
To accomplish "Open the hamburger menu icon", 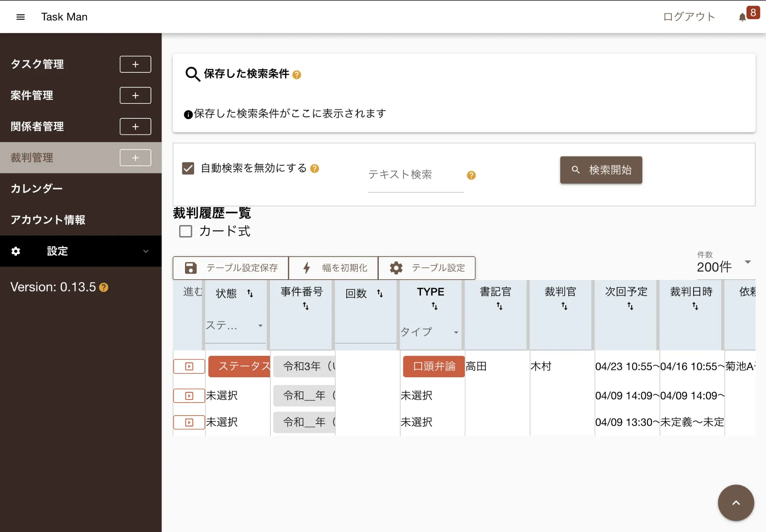I will [x=21, y=17].
